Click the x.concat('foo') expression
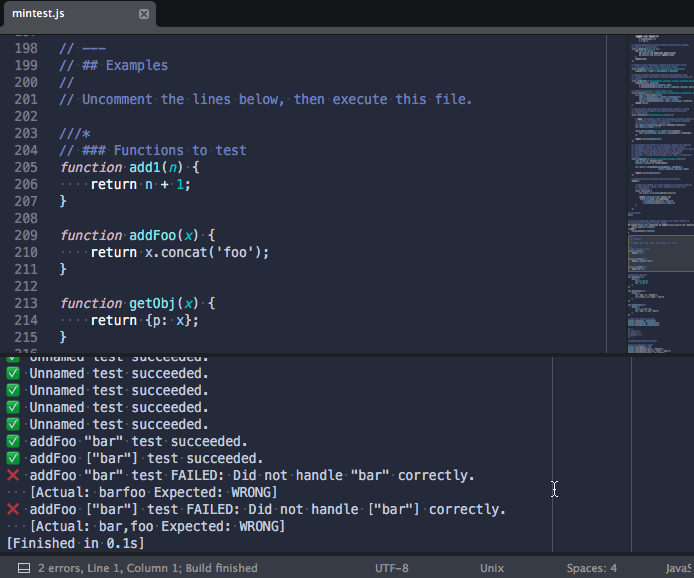This screenshot has width=694, height=578. coord(203,252)
